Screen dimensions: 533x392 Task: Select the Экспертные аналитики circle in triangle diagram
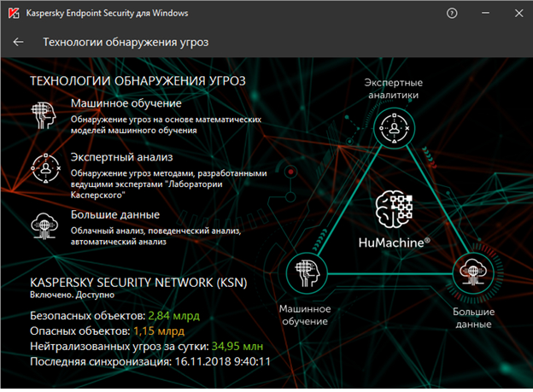(395, 128)
